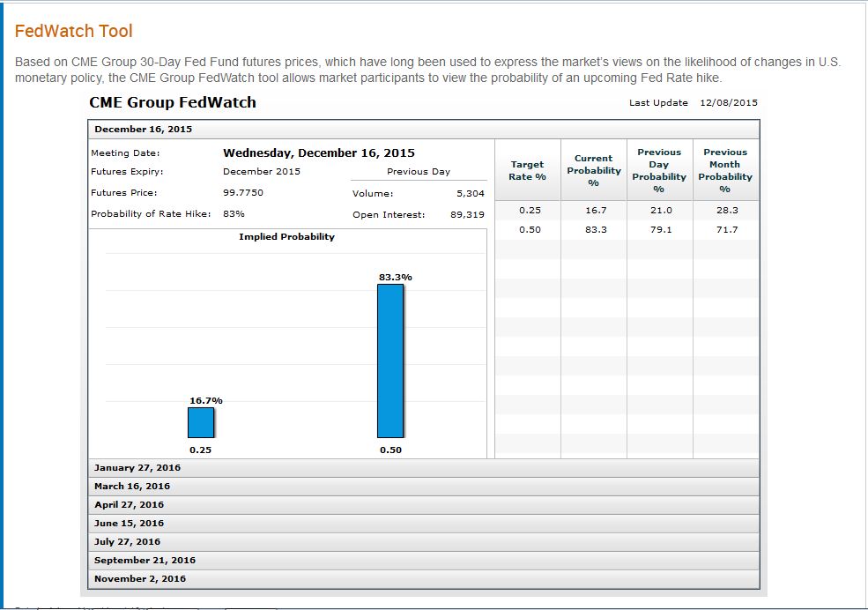The height and width of the screenshot is (610, 868).
Task: Select the volume value 5,304
Action: 471,194
